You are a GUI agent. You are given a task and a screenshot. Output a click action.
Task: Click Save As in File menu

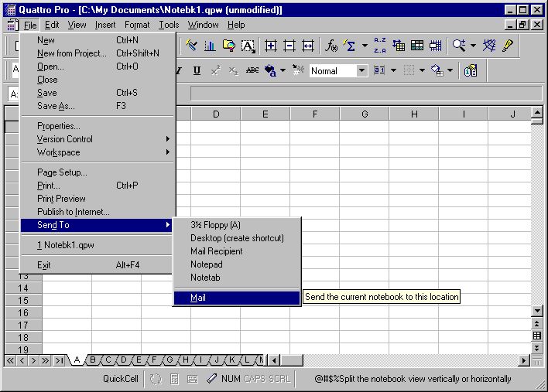pos(98,106)
